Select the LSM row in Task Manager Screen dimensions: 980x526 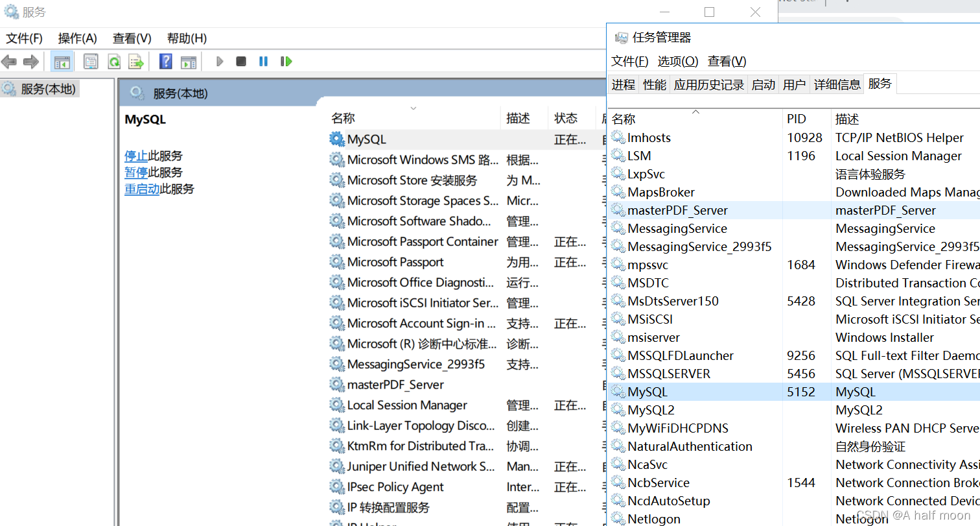pyautogui.click(x=794, y=156)
